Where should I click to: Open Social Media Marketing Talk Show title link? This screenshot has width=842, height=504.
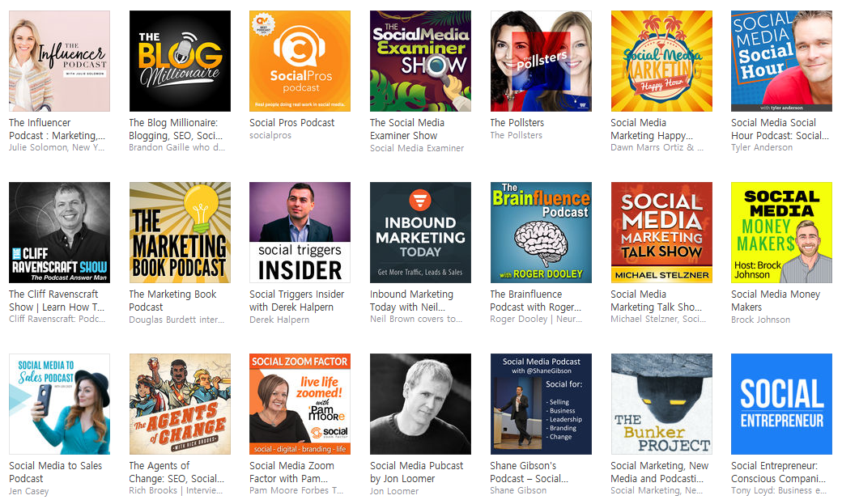657,301
